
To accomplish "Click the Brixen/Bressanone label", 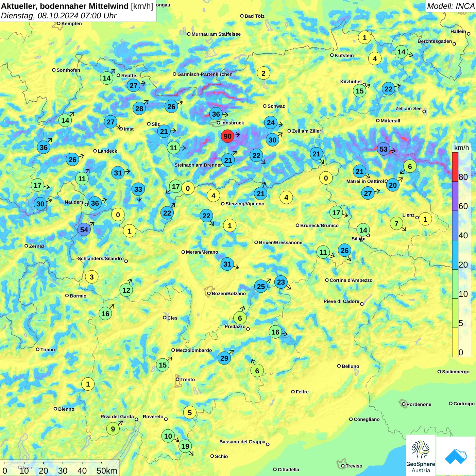I will pyautogui.click(x=280, y=243).
